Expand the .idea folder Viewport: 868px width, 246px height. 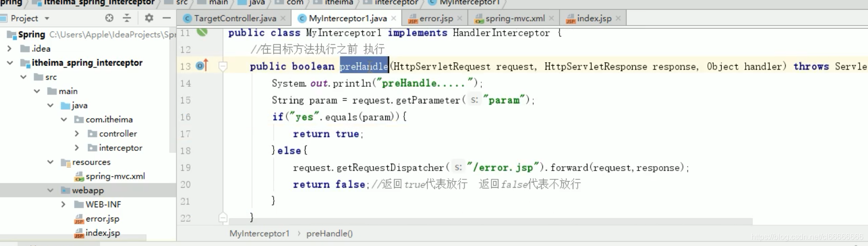point(9,49)
